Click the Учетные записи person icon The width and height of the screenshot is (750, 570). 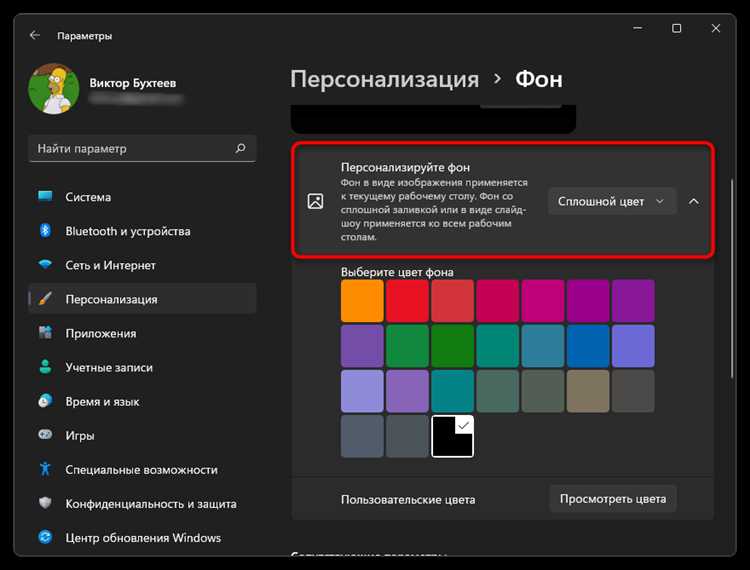(x=45, y=367)
